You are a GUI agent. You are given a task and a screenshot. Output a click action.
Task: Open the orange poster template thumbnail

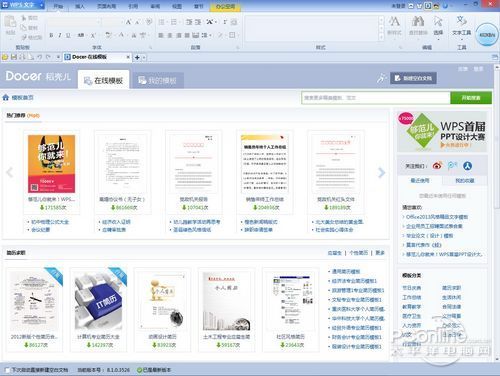[51, 164]
